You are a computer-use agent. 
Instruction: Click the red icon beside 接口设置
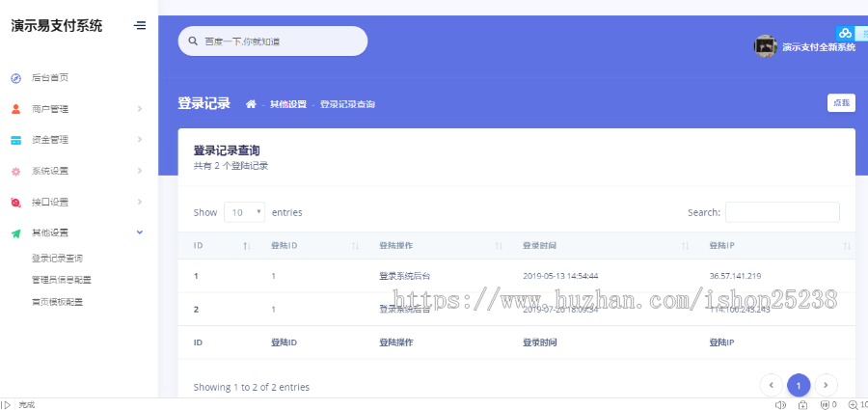(16, 203)
